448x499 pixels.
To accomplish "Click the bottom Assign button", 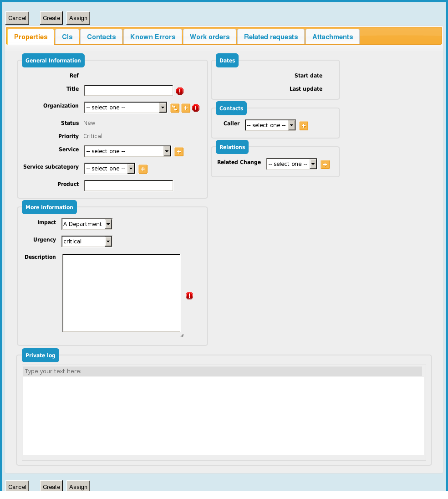I will [x=78, y=486].
